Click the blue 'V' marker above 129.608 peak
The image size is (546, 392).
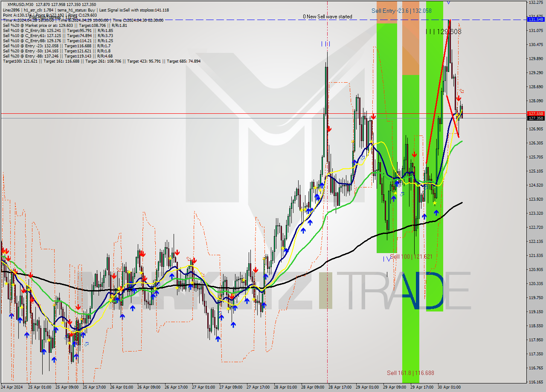448,3
